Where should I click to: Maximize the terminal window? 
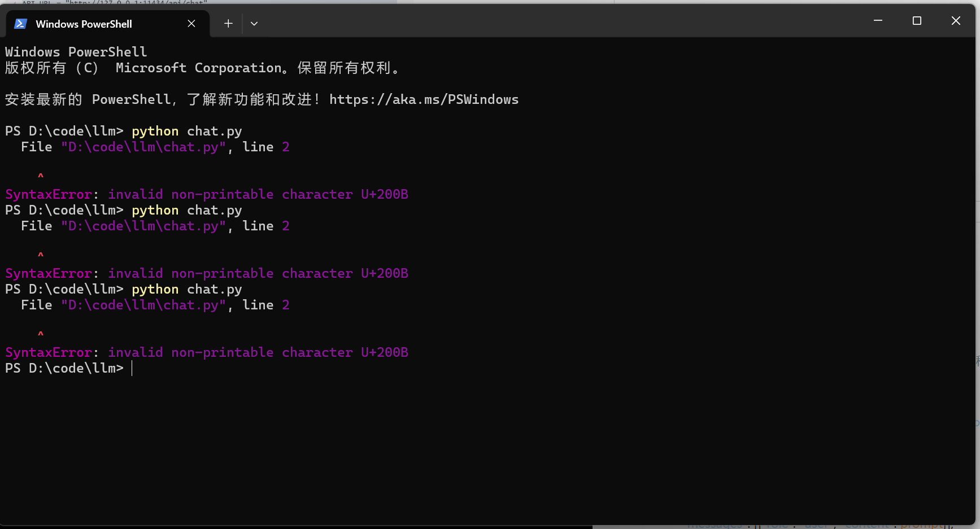[x=917, y=21]
